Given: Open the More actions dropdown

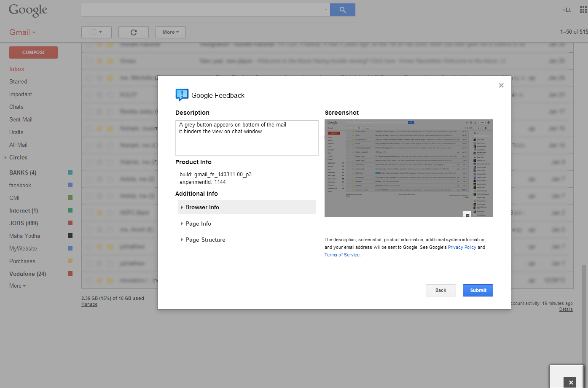Looking at the screenshot, I should click(171, 32).
